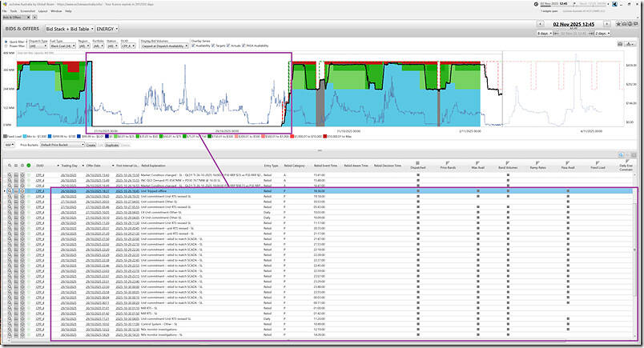Open the chart options dropdown icon
This screenshot has height=348, width=644.
coord(630,44)
